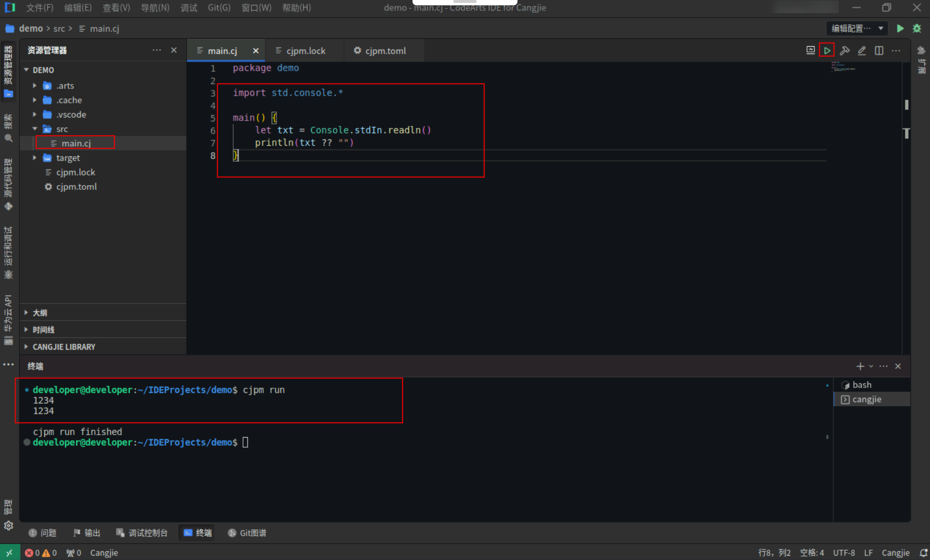Switch to the cjpm.toml tab
The width and height of the screenshot is (930, 560).
tap(384, 51)
